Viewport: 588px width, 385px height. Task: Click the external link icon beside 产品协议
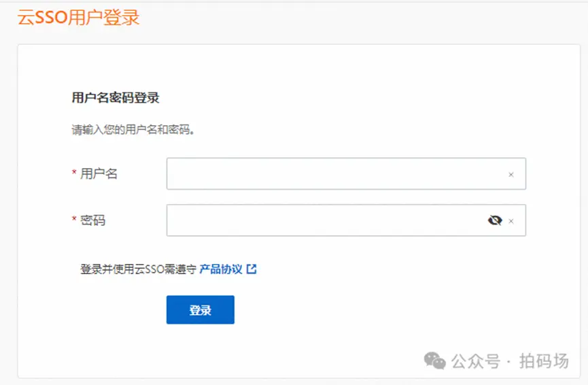click(252, 269)
